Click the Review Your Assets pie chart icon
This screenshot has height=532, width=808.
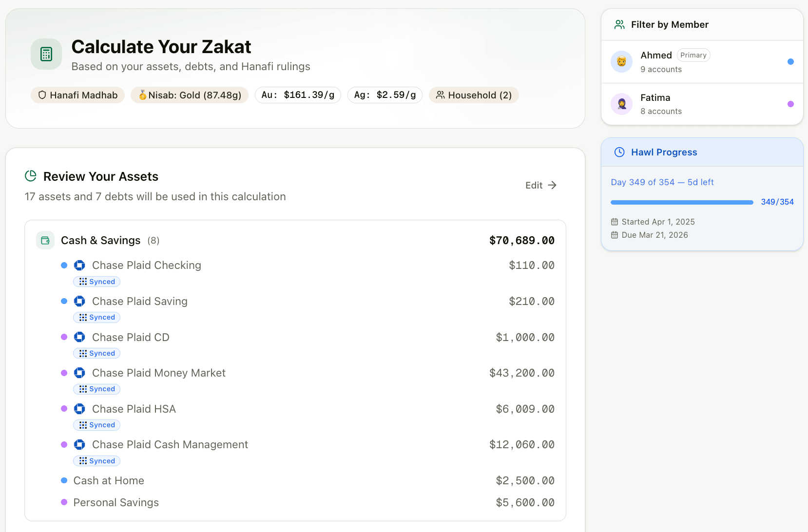(31, 176)
